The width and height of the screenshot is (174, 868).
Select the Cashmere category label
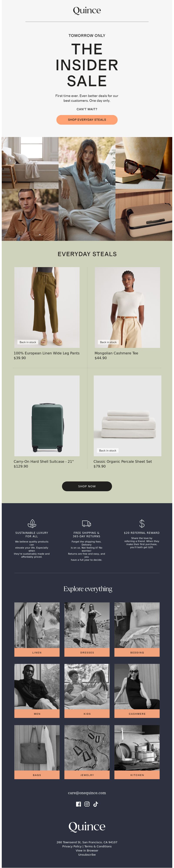[137, 714]
